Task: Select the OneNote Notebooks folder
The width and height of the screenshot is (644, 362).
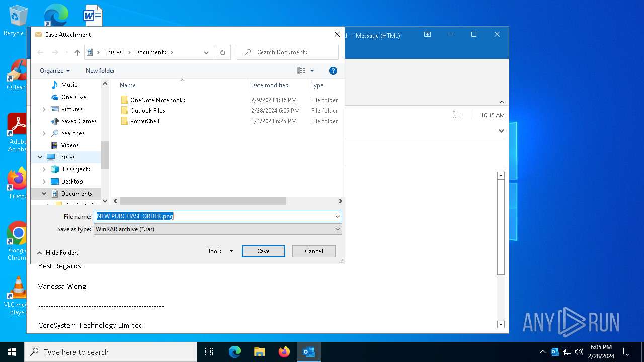Action: point(157,100)
